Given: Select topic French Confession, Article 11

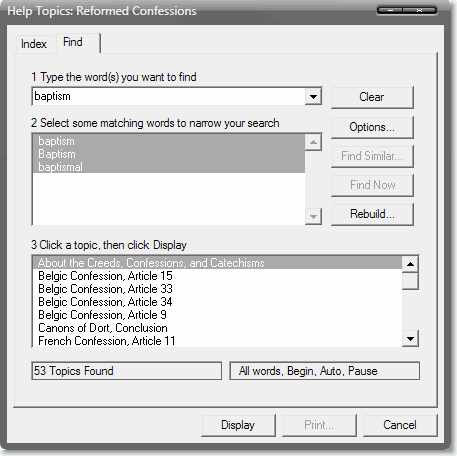Looking at the screenshot, I should [217, 341].
